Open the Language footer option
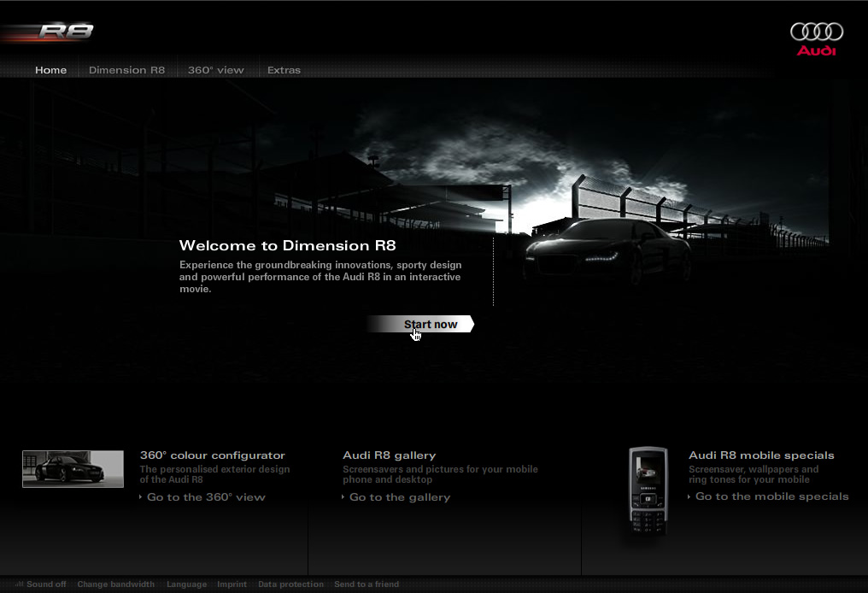The width and height of the screenshot is (868, 593). [186, 584]
